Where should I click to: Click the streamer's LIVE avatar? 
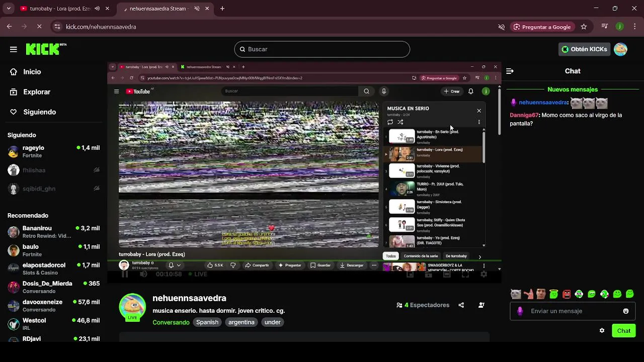tap(132, 307)
